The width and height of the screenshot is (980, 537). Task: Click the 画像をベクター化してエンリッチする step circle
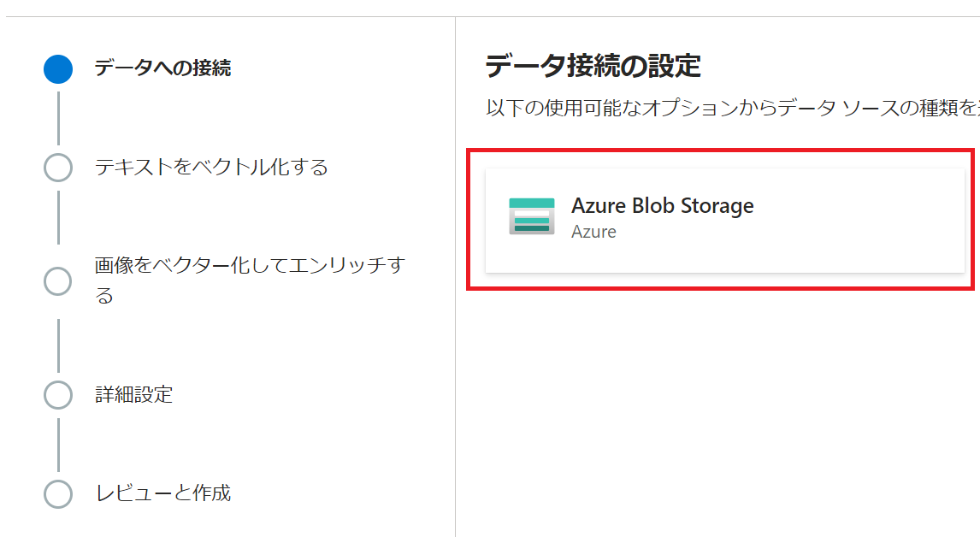[58, 280]
